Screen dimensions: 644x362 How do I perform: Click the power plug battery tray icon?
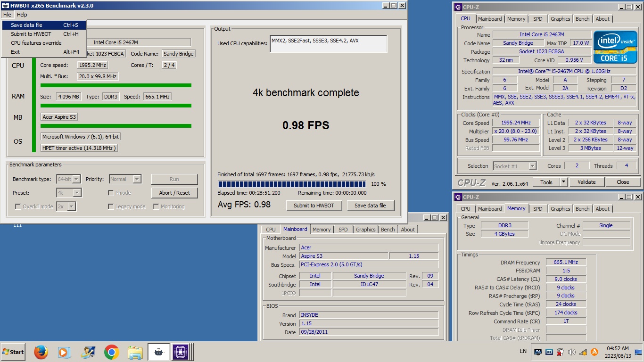coord(560,352)
